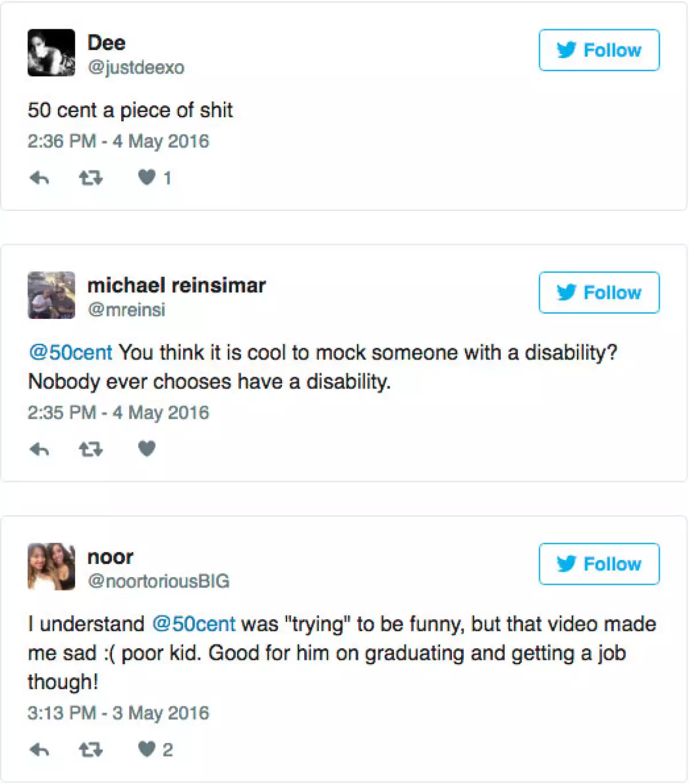
Task: Reply to Dee's tweet
Action: coord(39,178)
